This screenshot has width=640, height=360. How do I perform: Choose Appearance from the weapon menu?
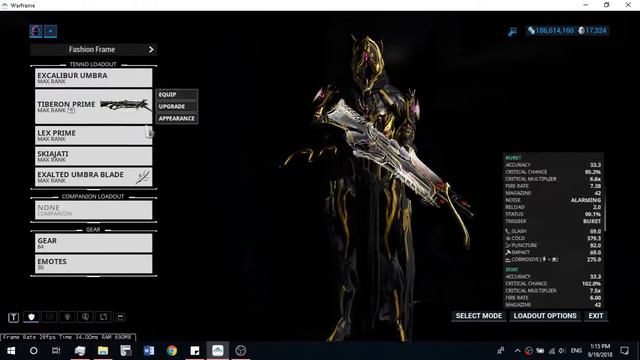click(177, 118)
